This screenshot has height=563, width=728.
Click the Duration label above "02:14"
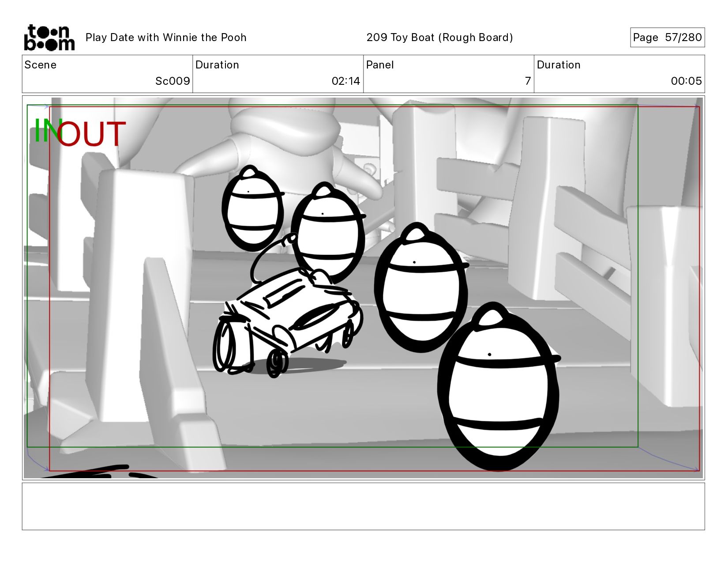click(217, 65)
